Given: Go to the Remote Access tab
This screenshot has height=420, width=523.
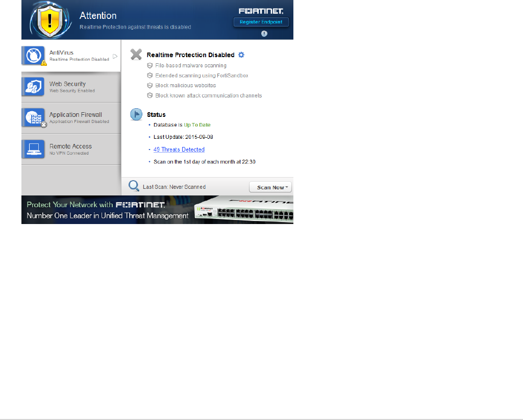Looking at the screenshot, I should coord(71,149).
